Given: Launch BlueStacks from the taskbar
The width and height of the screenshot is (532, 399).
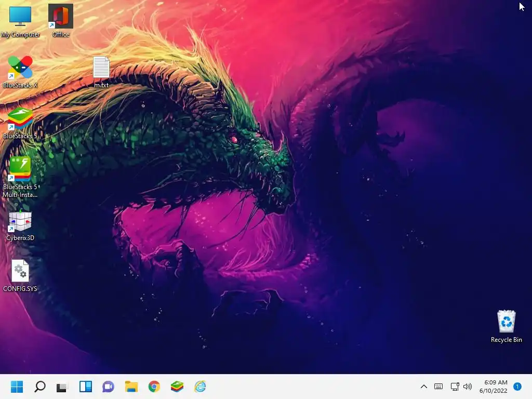Looking at the screenshot, I should coord(177,387).
